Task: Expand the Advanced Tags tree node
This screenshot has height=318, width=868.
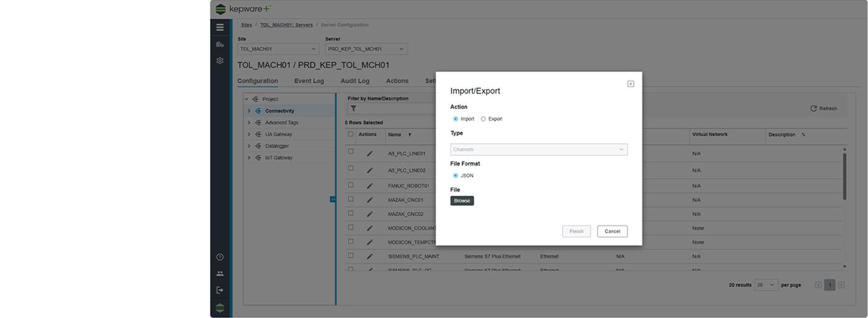Action: click(x=249, y=123)
